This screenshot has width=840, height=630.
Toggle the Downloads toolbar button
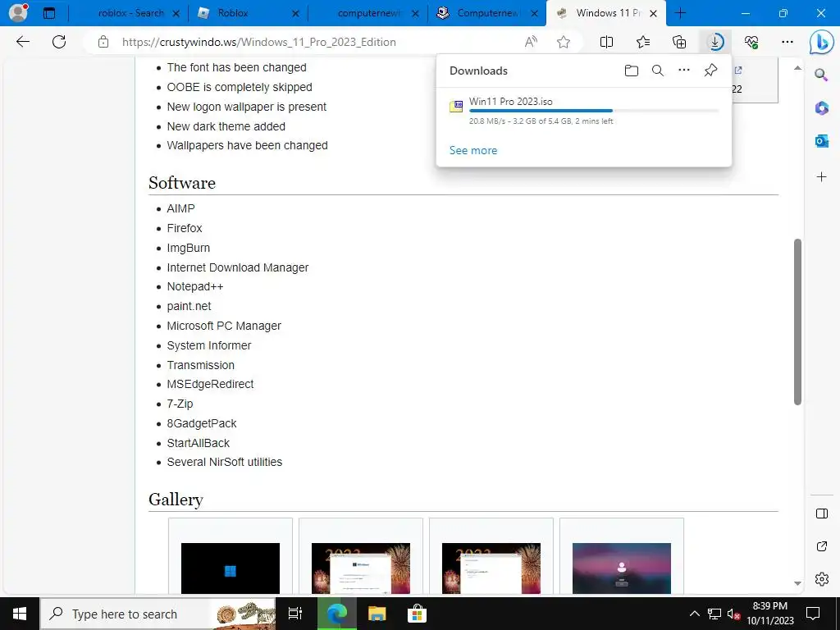[715, 42]
